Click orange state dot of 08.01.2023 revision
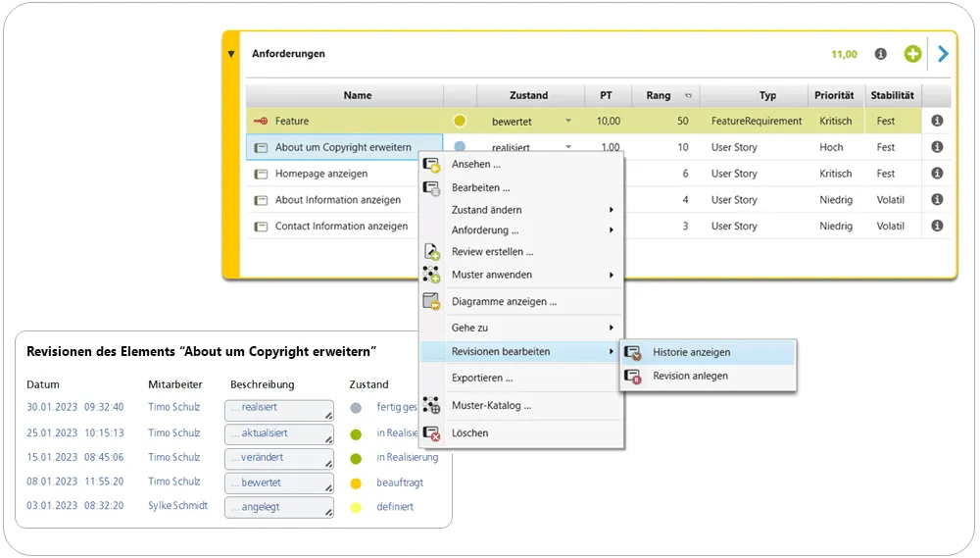980x558 pixels. pos(356,482)
